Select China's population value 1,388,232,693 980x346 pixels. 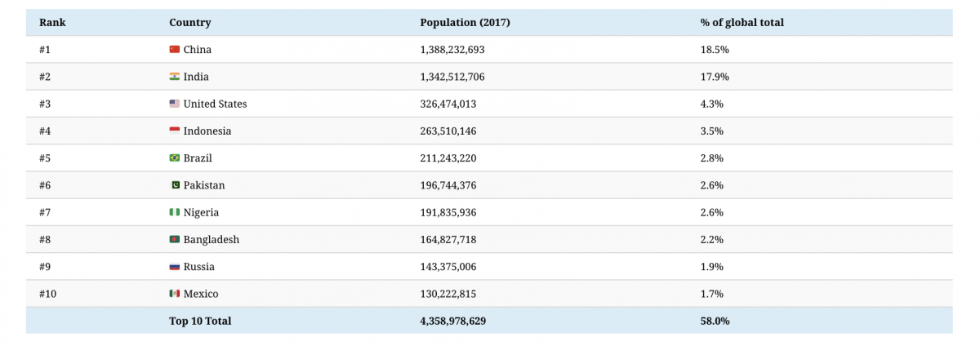point(452,50)
